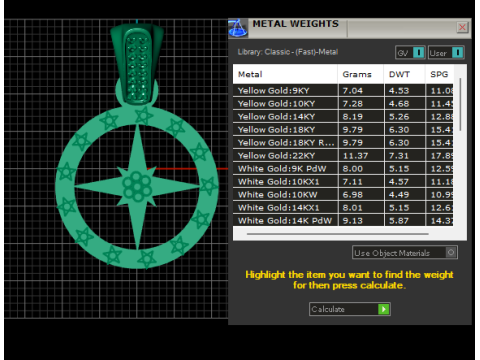
Task: Toggle the User library switch
Action: click(x=446, y=53)
